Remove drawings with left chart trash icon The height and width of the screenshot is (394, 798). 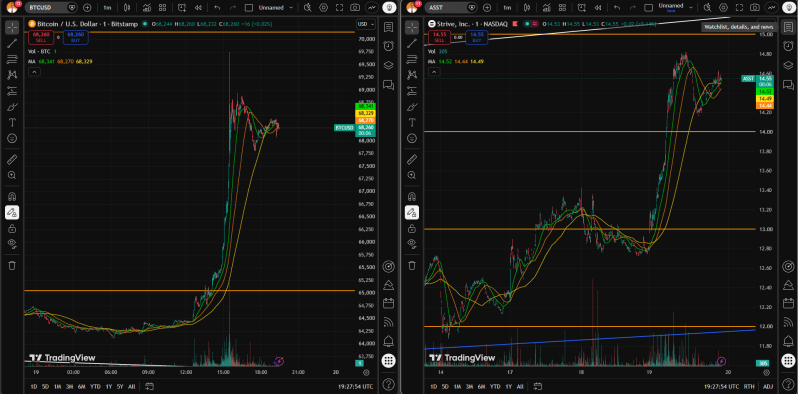[12, 265]
